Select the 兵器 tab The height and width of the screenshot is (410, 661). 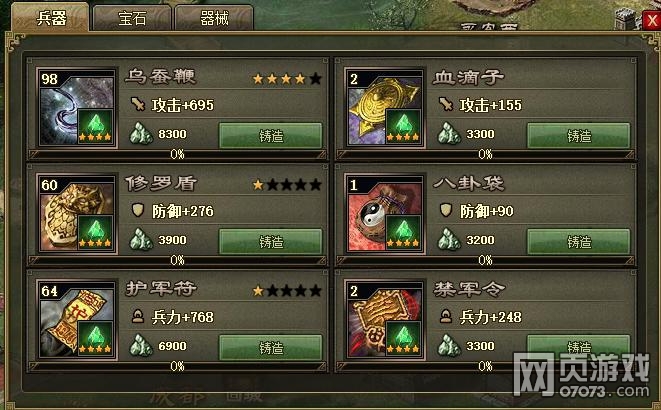pos(51,18)
